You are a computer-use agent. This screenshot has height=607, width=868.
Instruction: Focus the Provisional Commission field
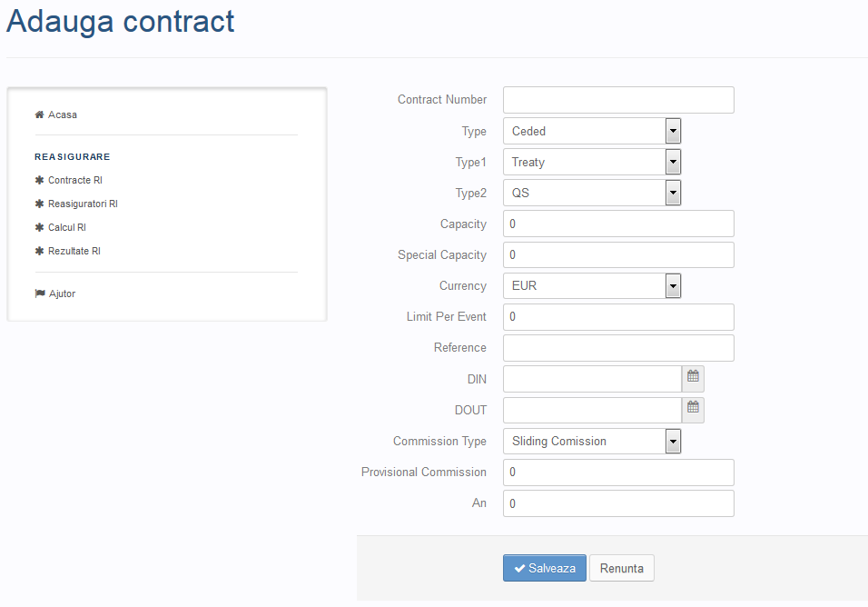click(x=618, y=473)
